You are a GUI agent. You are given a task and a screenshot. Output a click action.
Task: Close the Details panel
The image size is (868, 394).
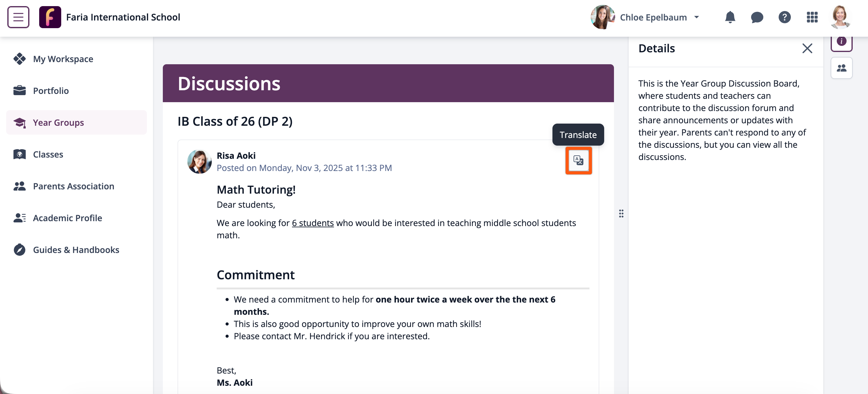[x=807, y=49]
